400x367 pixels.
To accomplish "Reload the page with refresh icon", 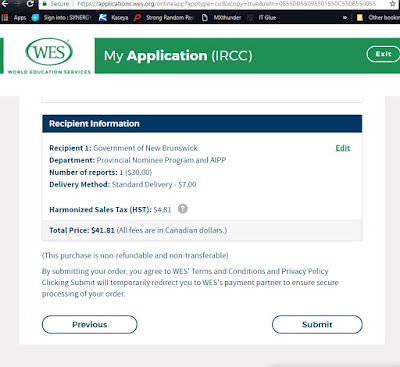I will click(30, 4).
